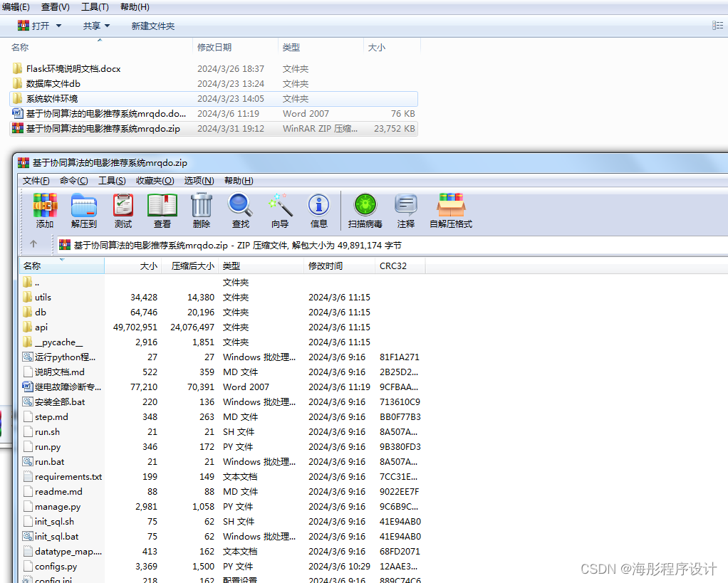The image size is (728, 583).
Task: Expand the 共享 (Share) dropdown arrow
Action: (x=107, y=26)
